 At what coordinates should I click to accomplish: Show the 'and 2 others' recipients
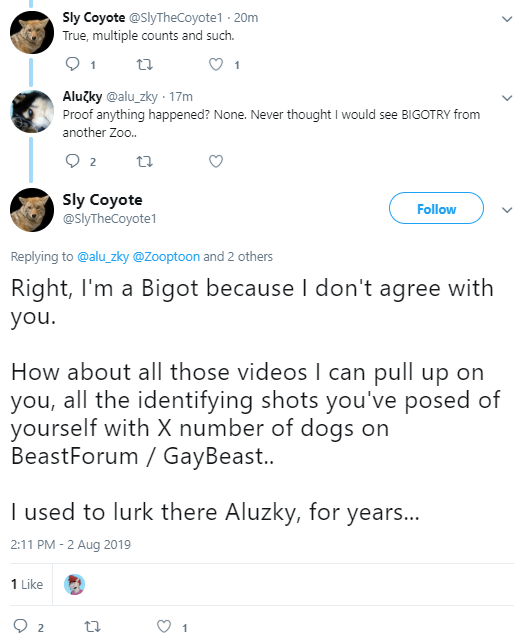[x=238, y=257]
